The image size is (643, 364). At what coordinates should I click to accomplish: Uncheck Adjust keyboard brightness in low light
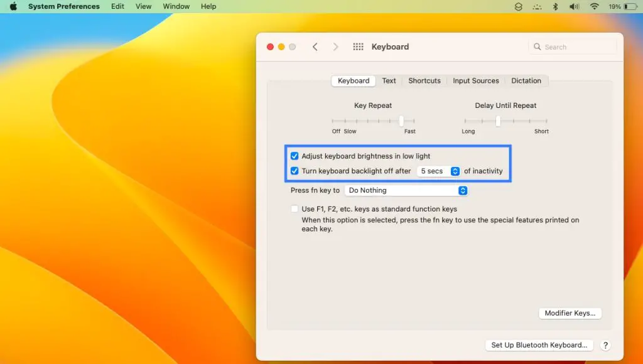294,156
